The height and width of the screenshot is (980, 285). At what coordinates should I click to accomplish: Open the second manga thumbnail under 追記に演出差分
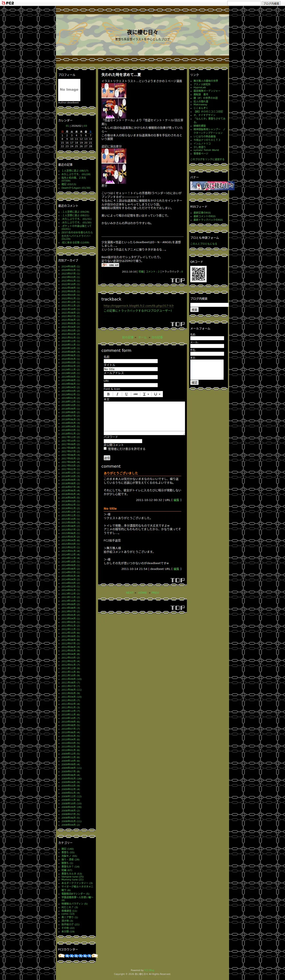tap(114, 166)
